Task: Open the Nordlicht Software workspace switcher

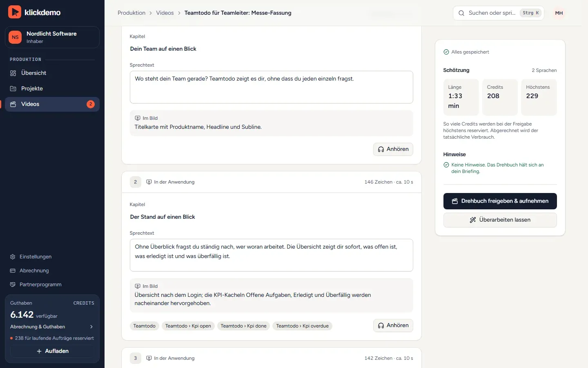Action: point(52,37)
